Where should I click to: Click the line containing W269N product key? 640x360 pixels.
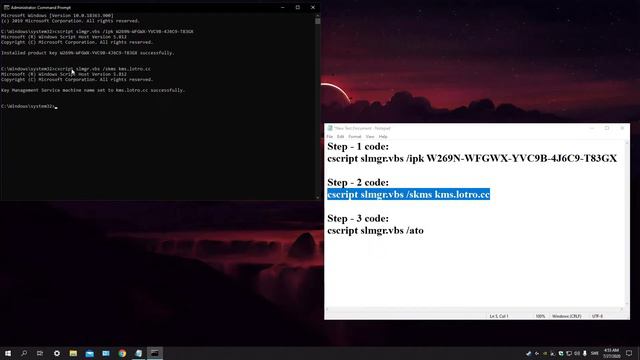tap(472, 158)
